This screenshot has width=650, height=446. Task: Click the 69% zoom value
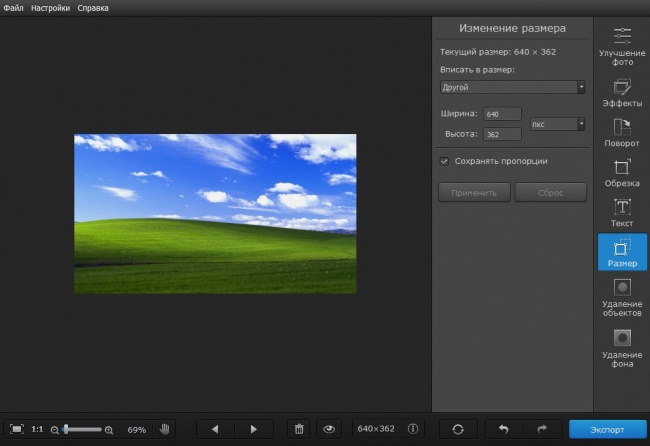point(136,430)
